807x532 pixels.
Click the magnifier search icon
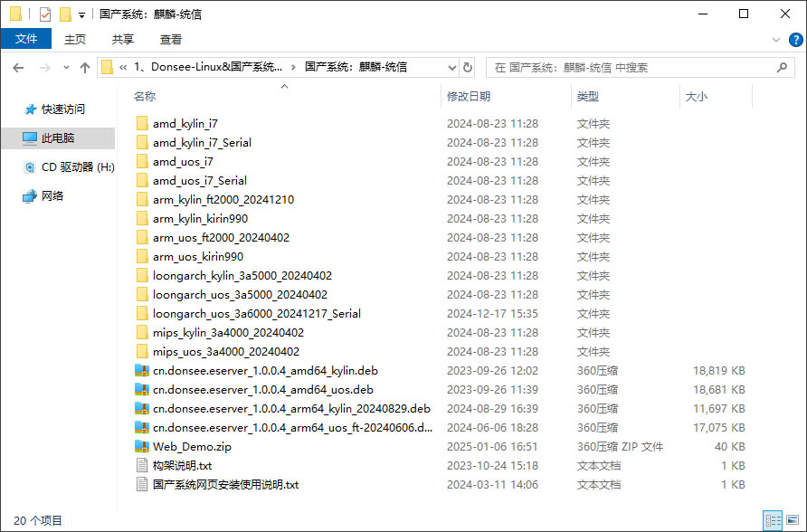[783, 67]
